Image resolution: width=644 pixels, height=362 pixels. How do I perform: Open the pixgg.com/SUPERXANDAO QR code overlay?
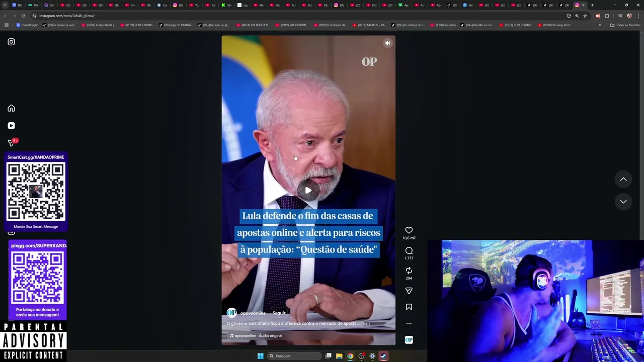tap(38, 278)
